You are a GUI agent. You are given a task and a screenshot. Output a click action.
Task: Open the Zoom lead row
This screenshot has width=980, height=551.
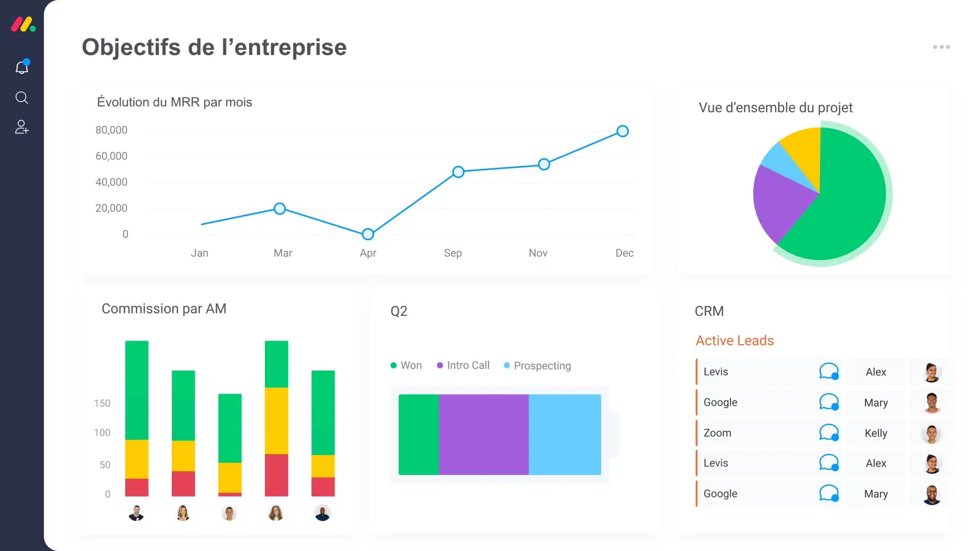coord(717,433)
